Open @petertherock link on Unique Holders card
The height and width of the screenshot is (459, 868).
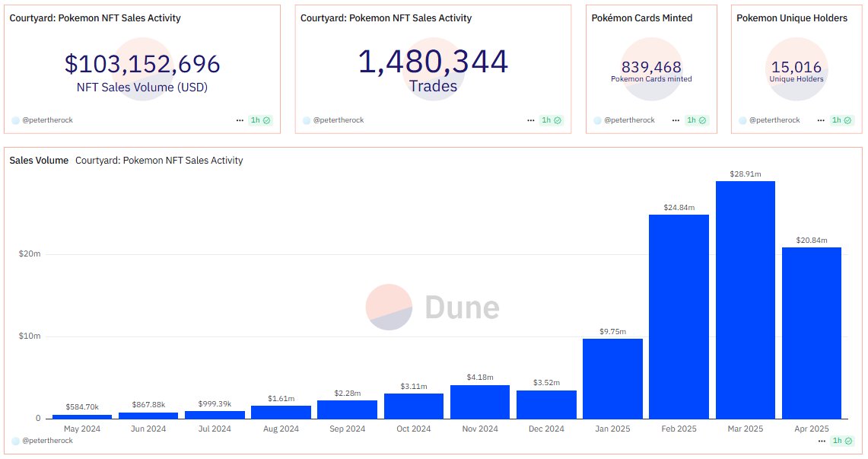(x=774, y=120)
